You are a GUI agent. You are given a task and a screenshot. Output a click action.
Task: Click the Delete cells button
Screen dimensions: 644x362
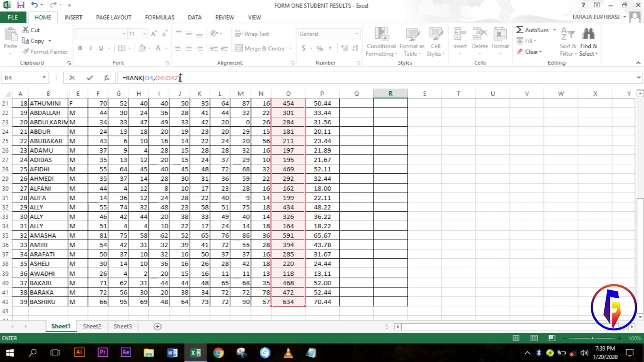(479, 39)
